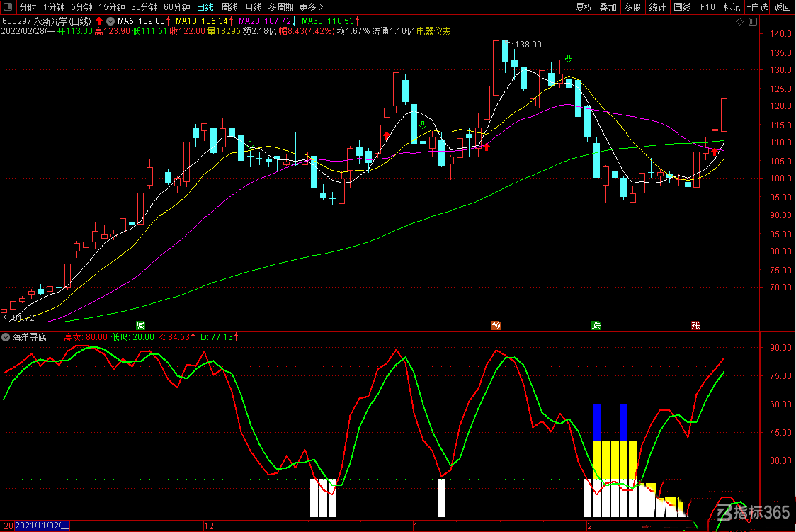Click the 低吸: 20.00 indicator value

[x=133, y=337]
